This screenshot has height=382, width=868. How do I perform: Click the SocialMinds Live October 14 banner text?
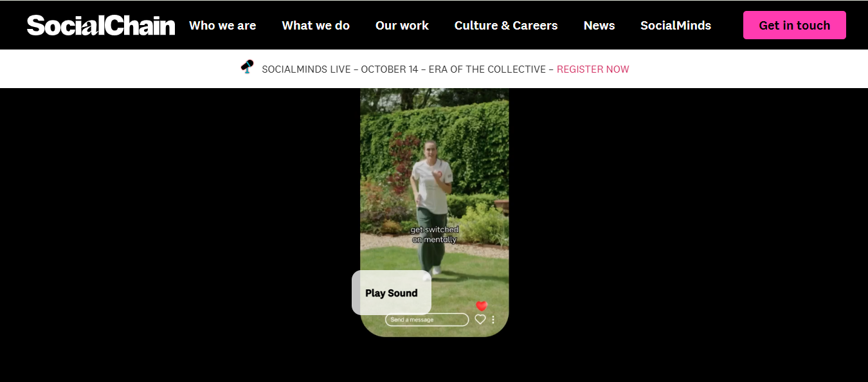pyautogui.click(x=408, y=69)
